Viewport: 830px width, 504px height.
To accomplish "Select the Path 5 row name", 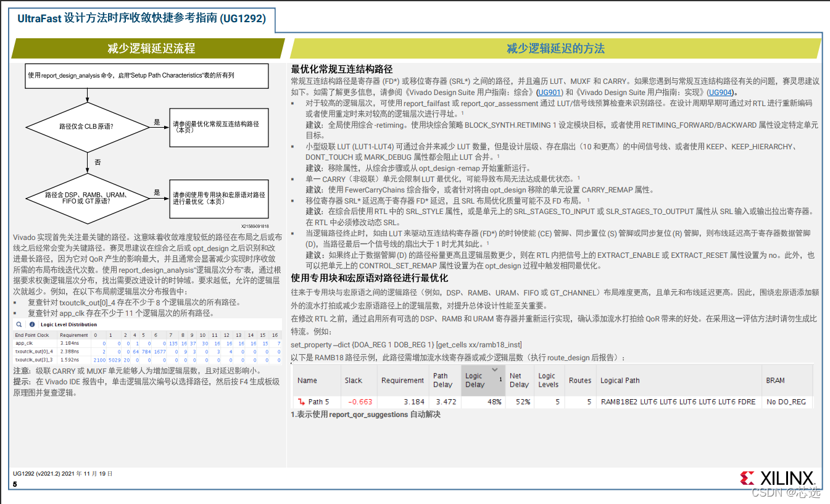I will 318,402.
